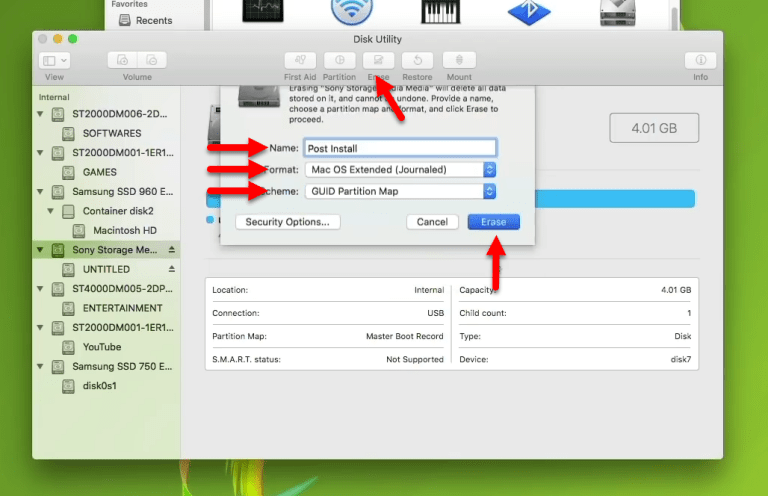Click the Name field containing Post Install
Viewport: 768px width, 496px height.
point(400,148)
